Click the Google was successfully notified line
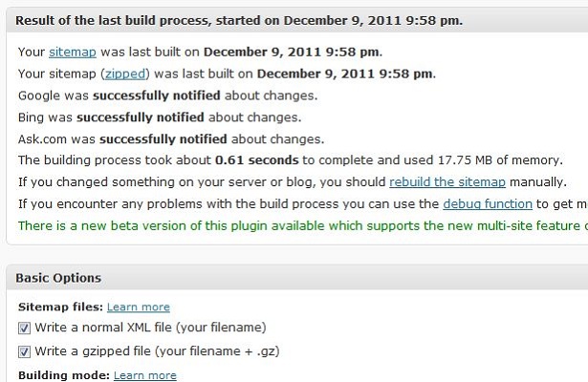Screen dimensions: 588x382 click(167, 95)
